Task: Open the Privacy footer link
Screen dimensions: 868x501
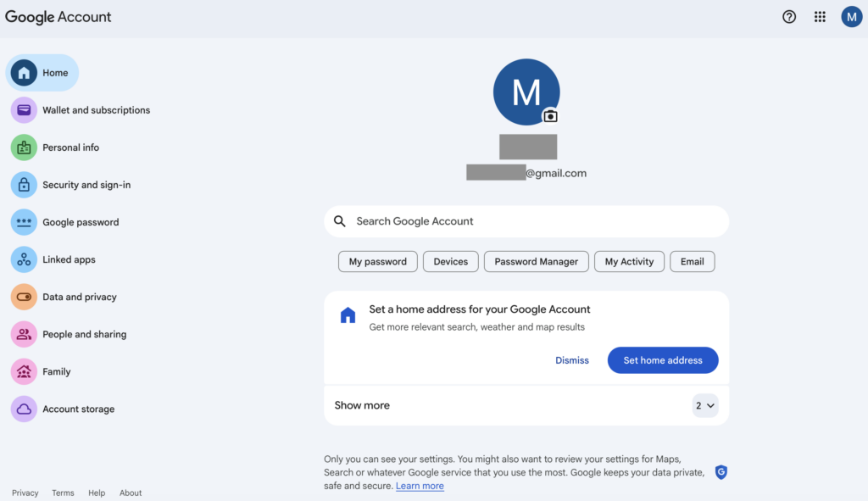Action: (25, 493)
